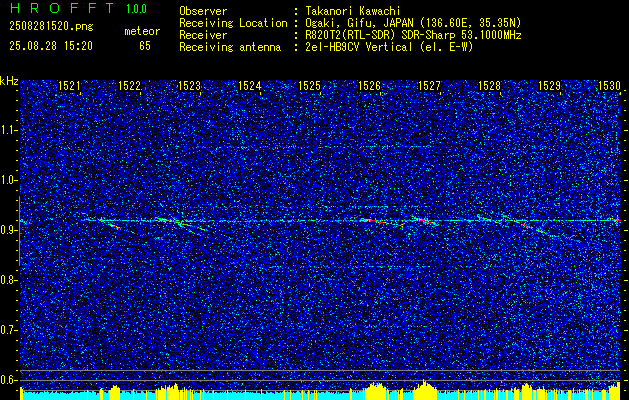Click the tallest yellow power peak below 1527
Screen dimensions: 629x400
(x=425, y=388)
